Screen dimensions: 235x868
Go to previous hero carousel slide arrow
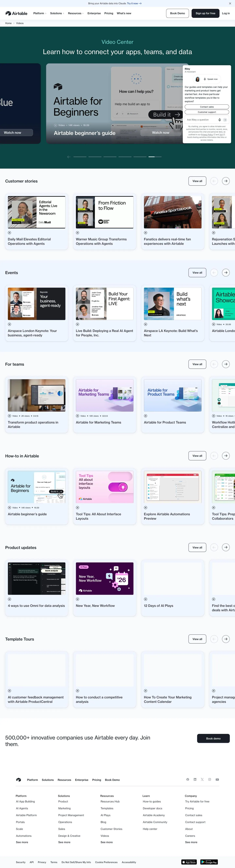(69, 157)
